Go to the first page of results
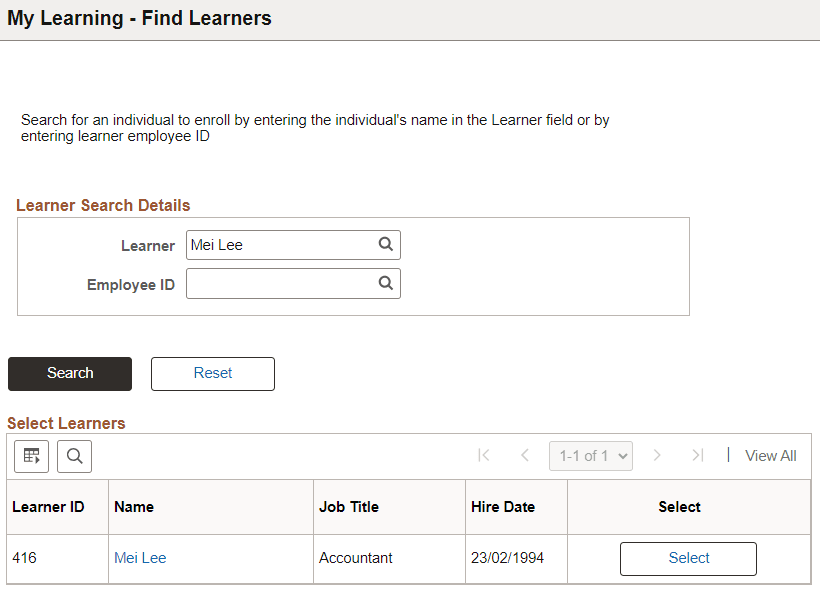Image resolution: width=820 pixels, height=594 pixels. click(x=484, y=455)
